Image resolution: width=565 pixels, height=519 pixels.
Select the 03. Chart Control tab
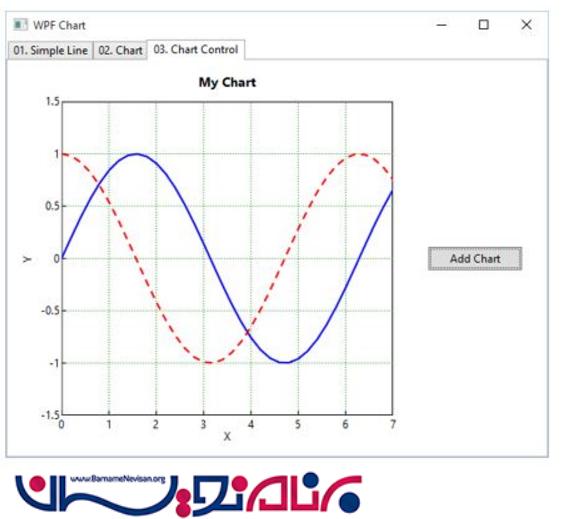pyautogui.click(x=196, y=49)
